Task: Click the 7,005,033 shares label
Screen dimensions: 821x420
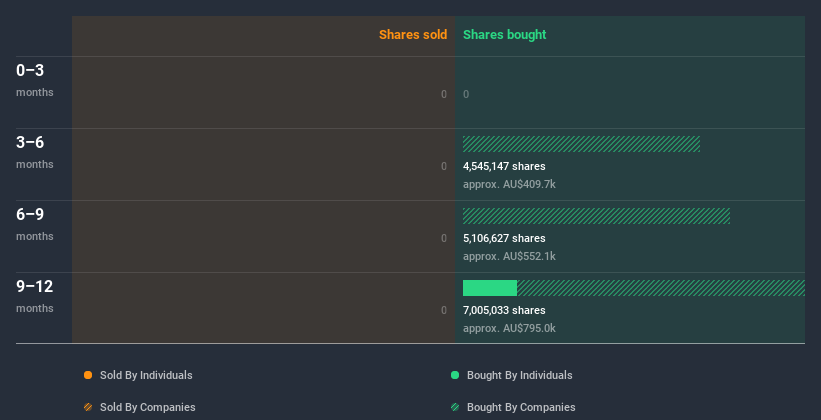Action: (x=504, y=310)
